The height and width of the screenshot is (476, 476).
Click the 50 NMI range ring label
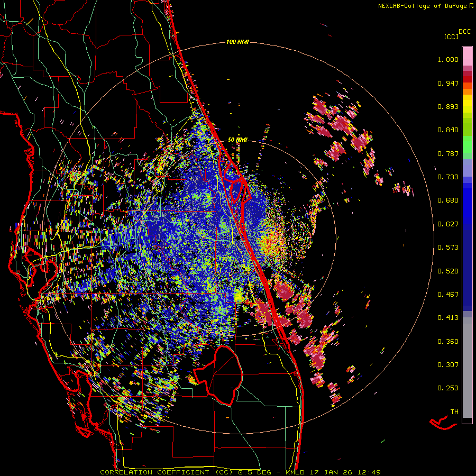coord(237,140)
